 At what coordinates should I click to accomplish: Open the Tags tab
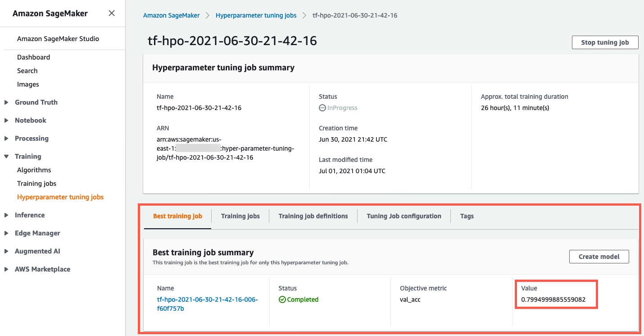coord(467,216)
